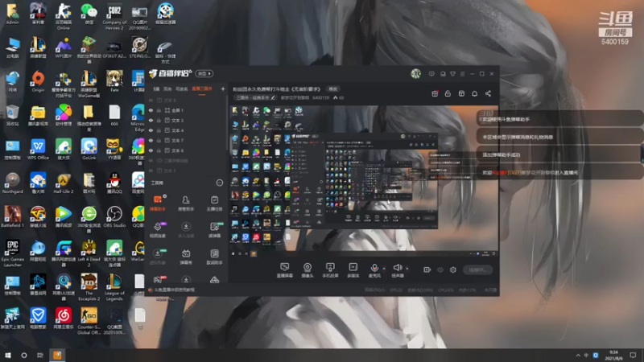This screenshot has height=362, width=644.
Task: Open Origin desktop shortcut
Action: [38, 81]
